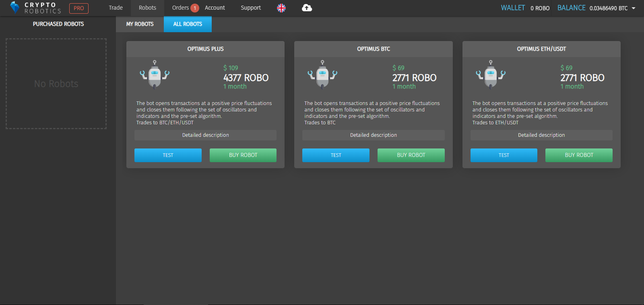
Task: Click the cloud upload icon
Action: click(x=307, y=8)
